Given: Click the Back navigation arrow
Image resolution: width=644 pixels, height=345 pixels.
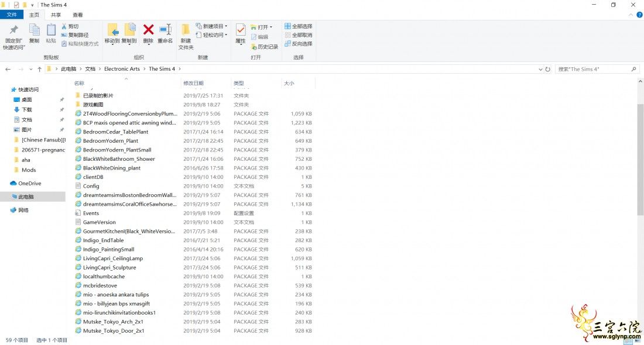Looking at the screenshot, I should pos(8,69).
